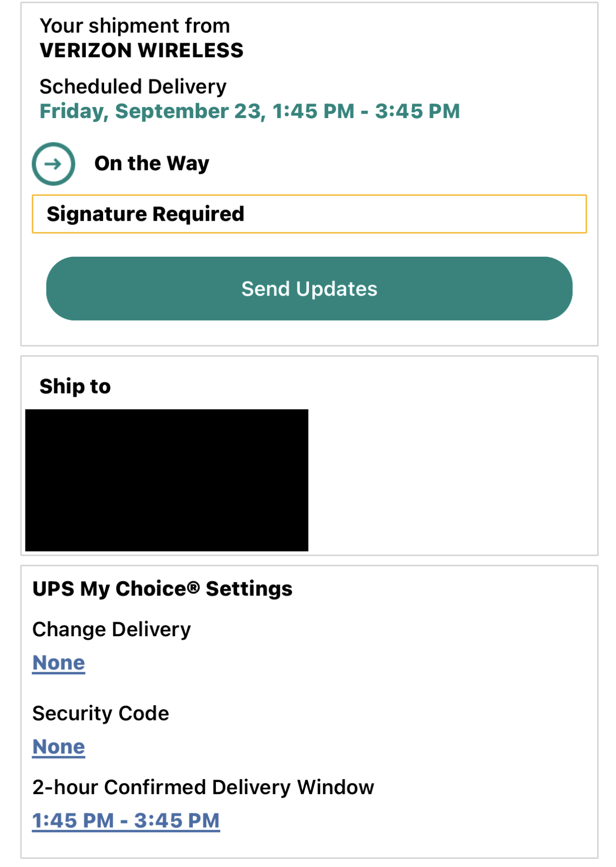This screenshot has height=867, width=616.
Task: Click the On the Way status text
Action: (152, 164)
